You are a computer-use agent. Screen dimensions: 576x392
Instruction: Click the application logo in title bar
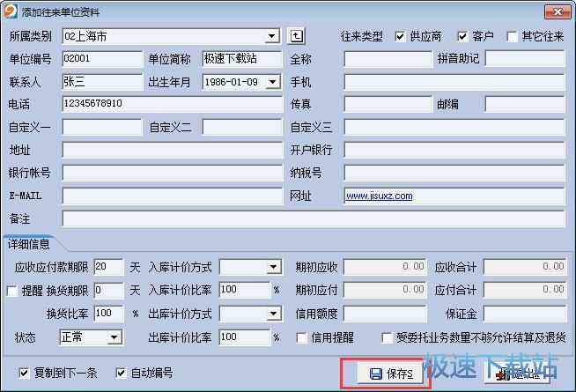(x=11, y=11)
